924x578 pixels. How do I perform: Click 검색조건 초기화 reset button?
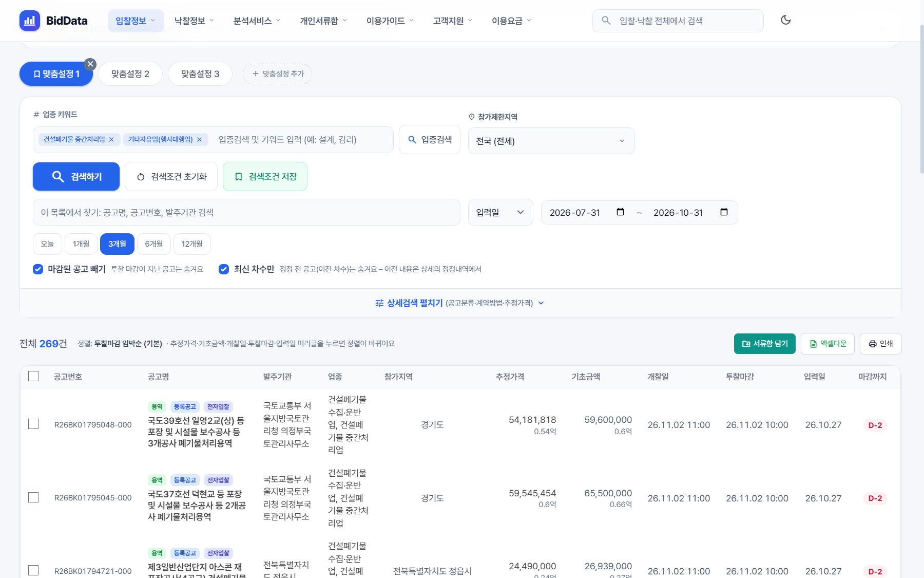171,177
